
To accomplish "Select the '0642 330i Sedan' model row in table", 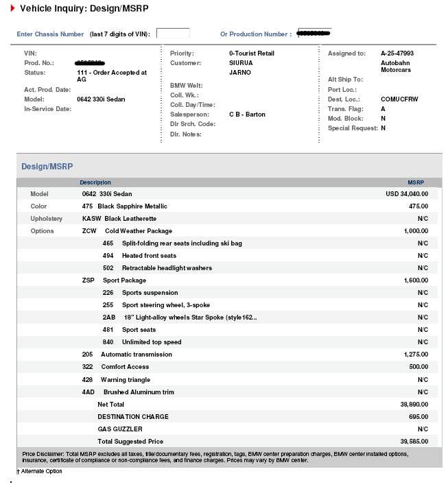I will [228, 194].
